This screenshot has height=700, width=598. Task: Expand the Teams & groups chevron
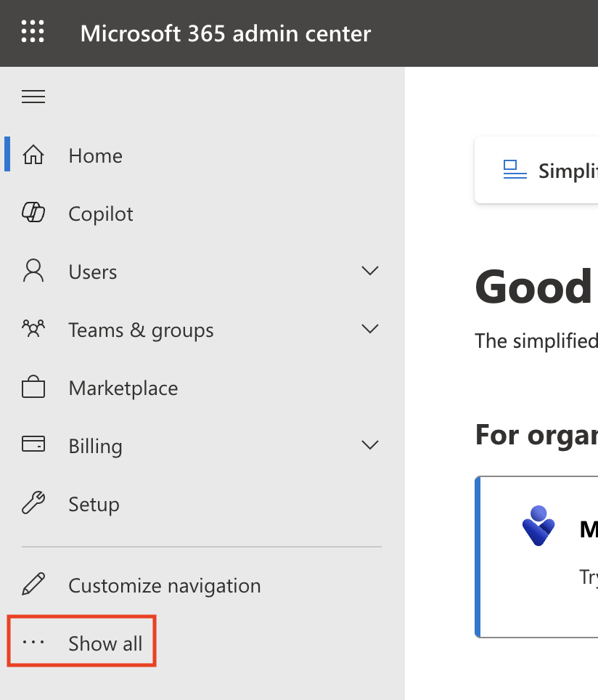point(370,329)
